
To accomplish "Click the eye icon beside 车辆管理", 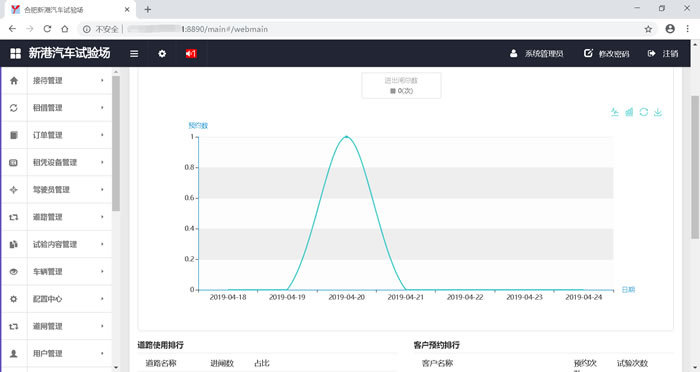I will click(x=14, y=272).
